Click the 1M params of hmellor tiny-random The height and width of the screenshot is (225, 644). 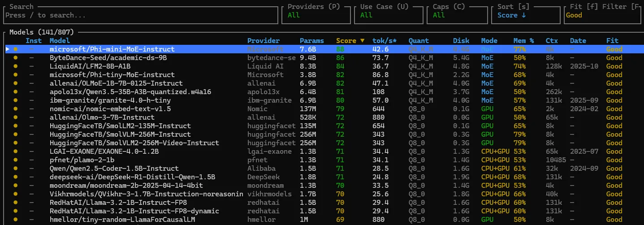coord(304,220)
